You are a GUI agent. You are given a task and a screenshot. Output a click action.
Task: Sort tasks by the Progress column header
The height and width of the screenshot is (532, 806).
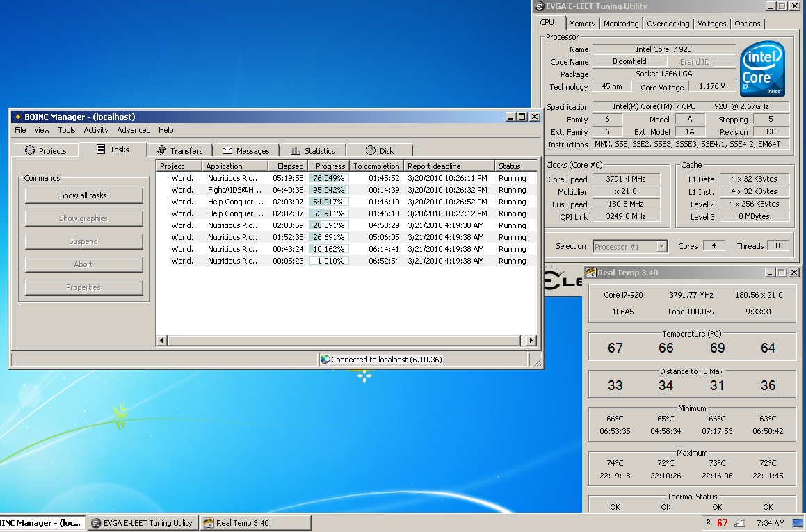point(329,166)
